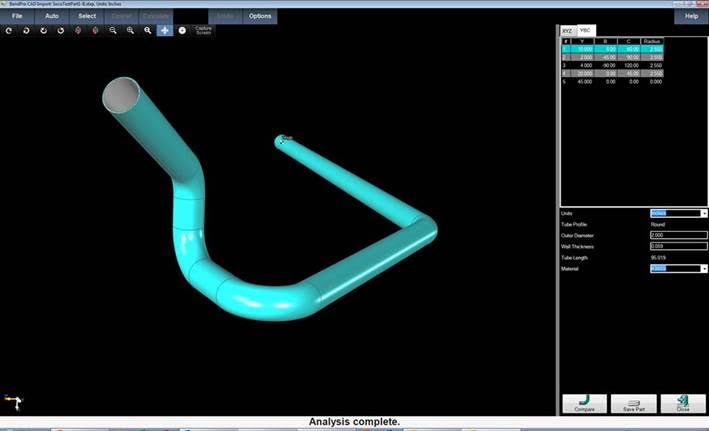Screen dimensions: 709x431
Task: Click the B column header
Action: click(605, 41)
